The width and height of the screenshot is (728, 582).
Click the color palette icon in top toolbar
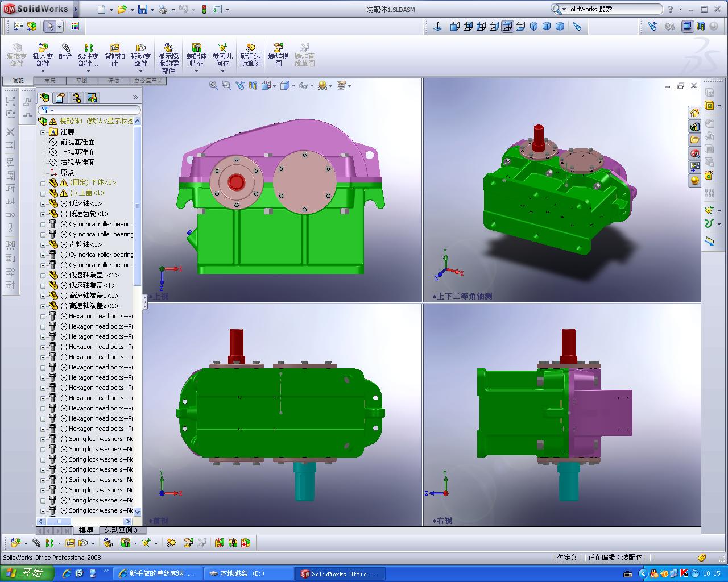coord(75,26)
